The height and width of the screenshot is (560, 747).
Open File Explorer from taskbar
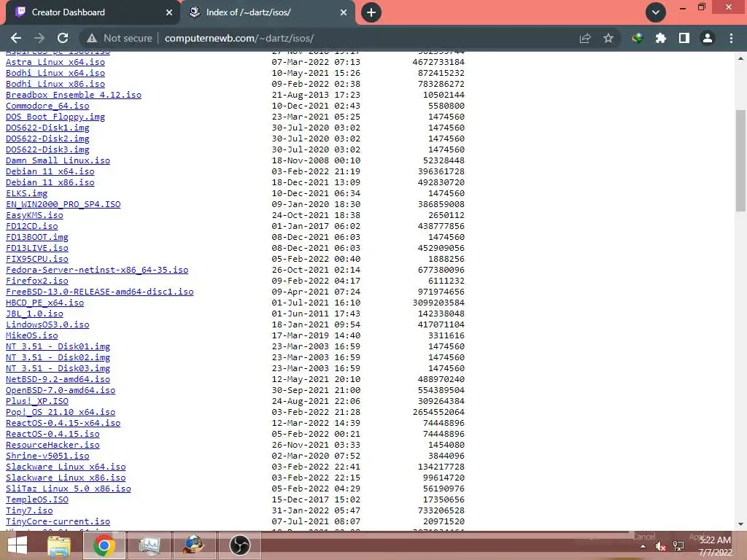click(x=59, y=545)
